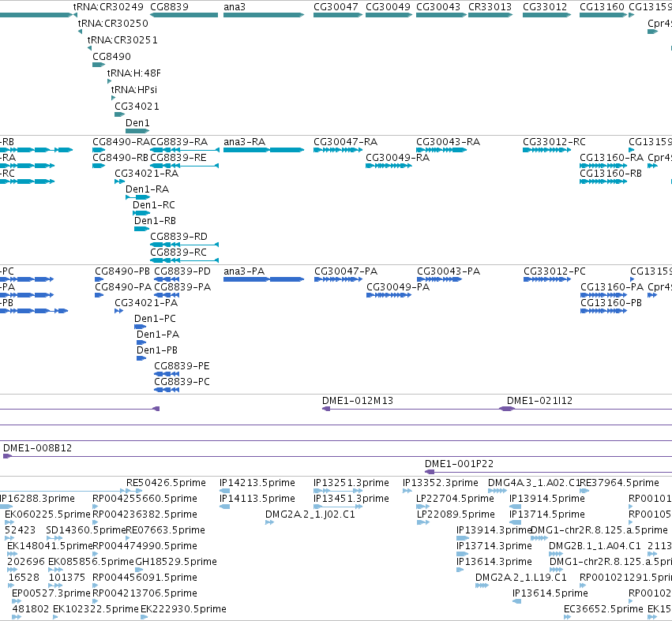Image resolution: width=672 pixels, height=621 pixels.
Task: Open the CG33012 gene label
Action: pyautogui.click(x=545, y=7)
